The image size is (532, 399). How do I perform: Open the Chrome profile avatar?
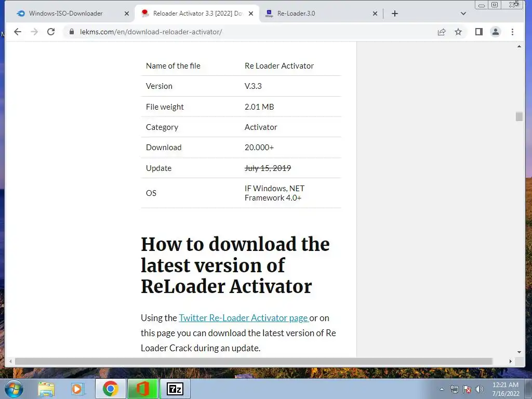[495, 32]
